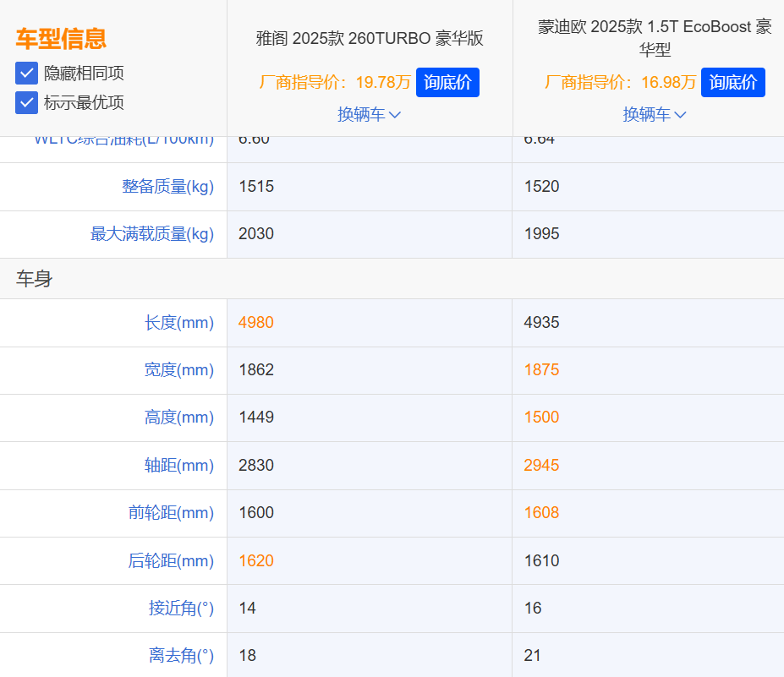784x677 pixels.
Task: Select the highlighted length value 4980
Action: tap(256, 323)
